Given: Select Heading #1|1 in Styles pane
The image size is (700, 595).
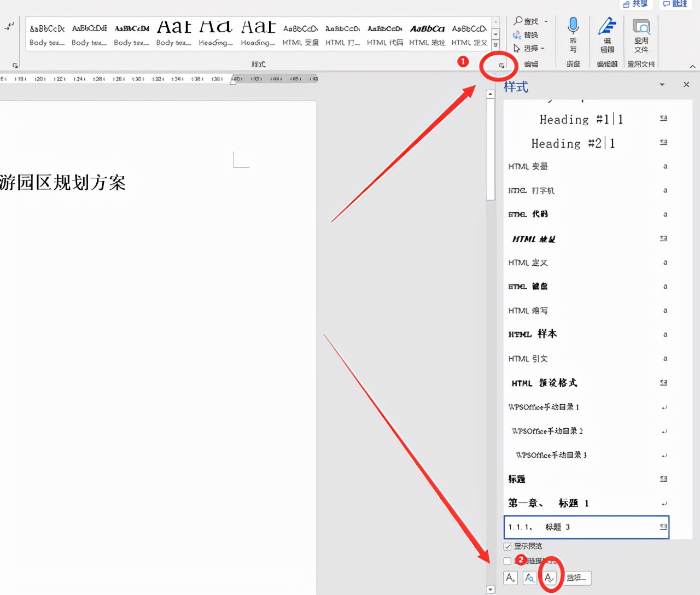Looking at the screenshot, I should [586, 119].
